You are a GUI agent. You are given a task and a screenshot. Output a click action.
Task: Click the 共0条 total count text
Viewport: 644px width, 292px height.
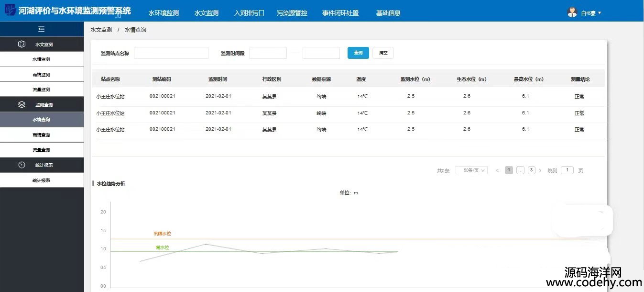[x=443, y=171]
